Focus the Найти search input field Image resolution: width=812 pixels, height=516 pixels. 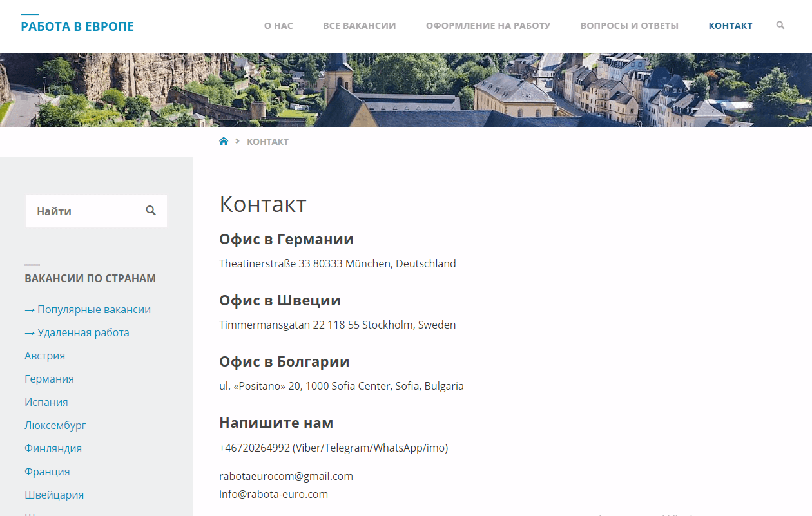point(84,211)
